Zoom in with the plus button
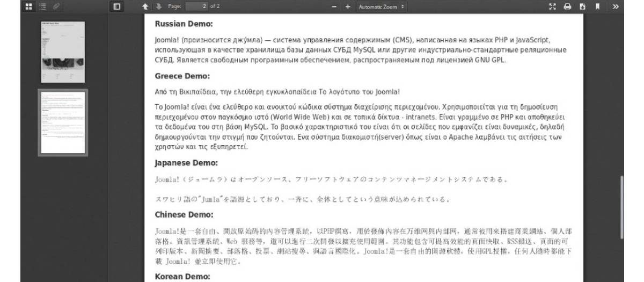Viewport: 644px width, 282px height. (x=348, y=6)
